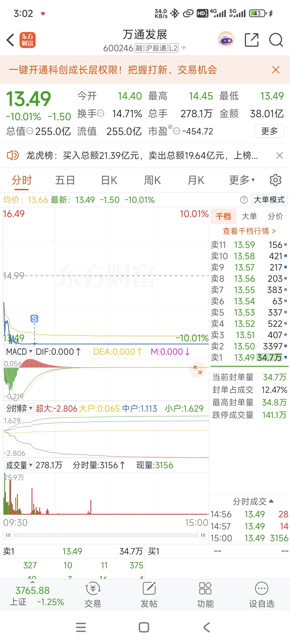Tap the 更多 quote details button

coord(269,131)
